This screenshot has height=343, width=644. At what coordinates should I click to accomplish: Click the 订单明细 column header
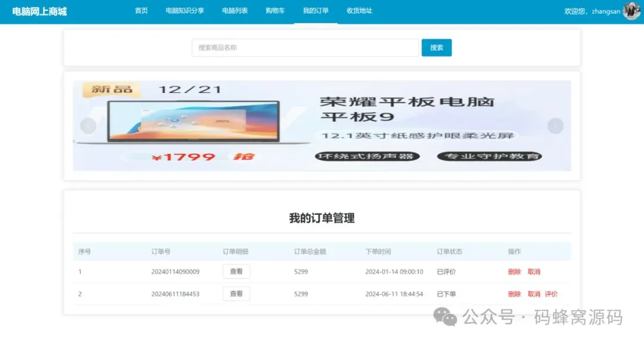(236, 251)
